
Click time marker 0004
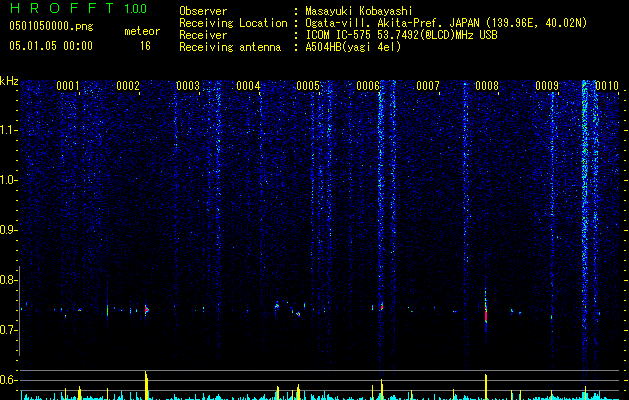248,86
